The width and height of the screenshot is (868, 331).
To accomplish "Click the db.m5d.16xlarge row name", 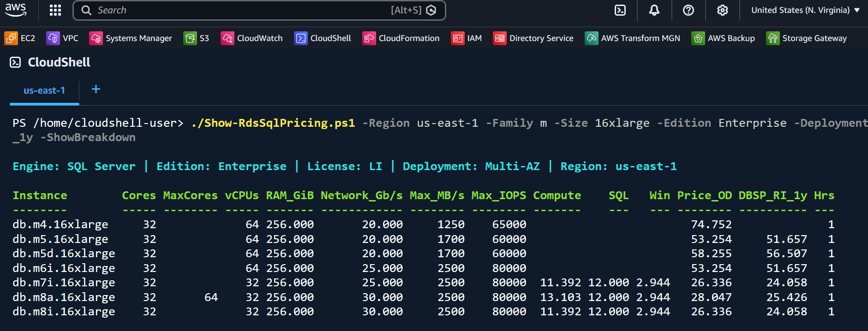I will [x=64, y=254].
